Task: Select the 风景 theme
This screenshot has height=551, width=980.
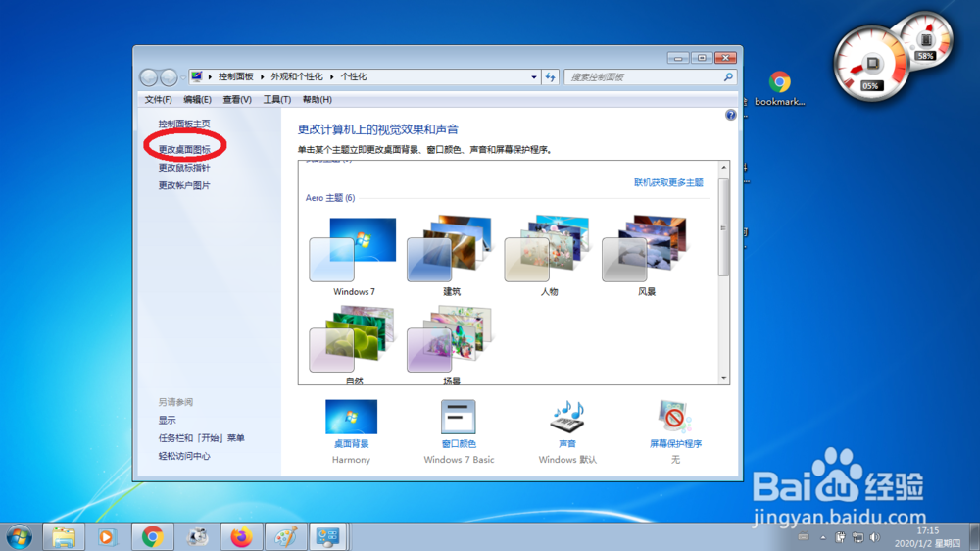Action: point(646,256)
